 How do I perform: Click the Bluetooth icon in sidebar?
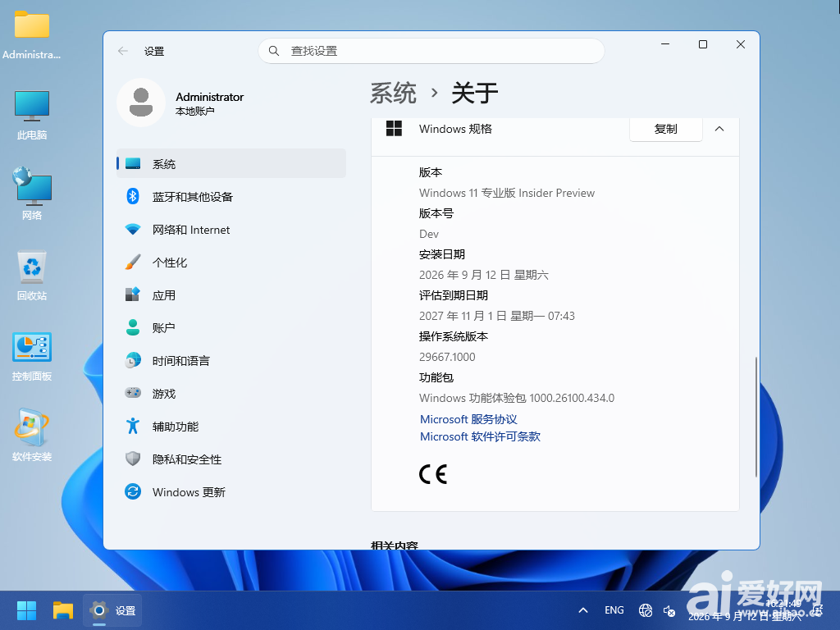pyautogui.click(x=133, y=196)
